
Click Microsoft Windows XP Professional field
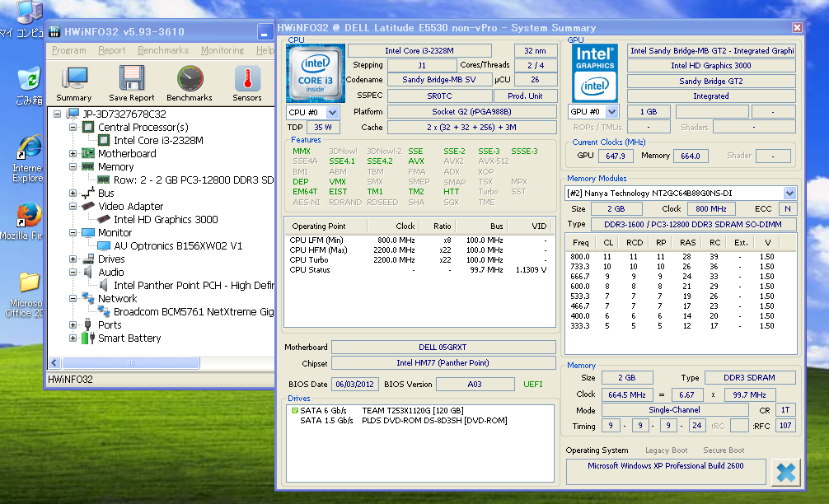coord(666,471)
